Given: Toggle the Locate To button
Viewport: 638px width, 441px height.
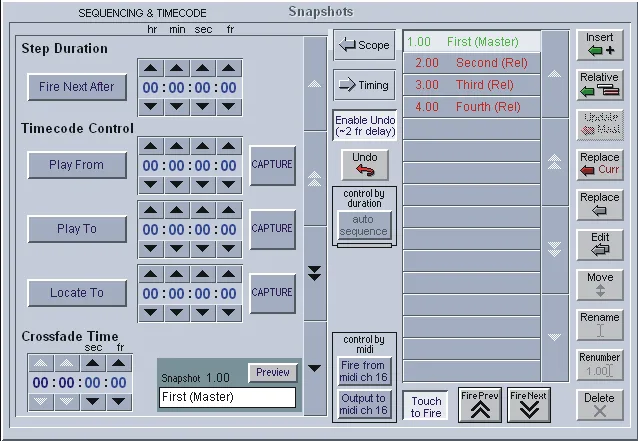Looking at the screenshot, I should pos(77,293).
